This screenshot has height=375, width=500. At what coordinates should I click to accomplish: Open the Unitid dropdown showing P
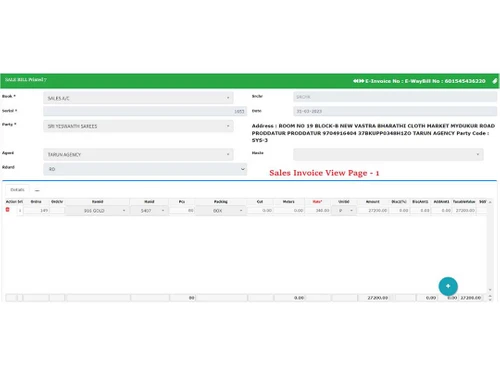[344, 211]
